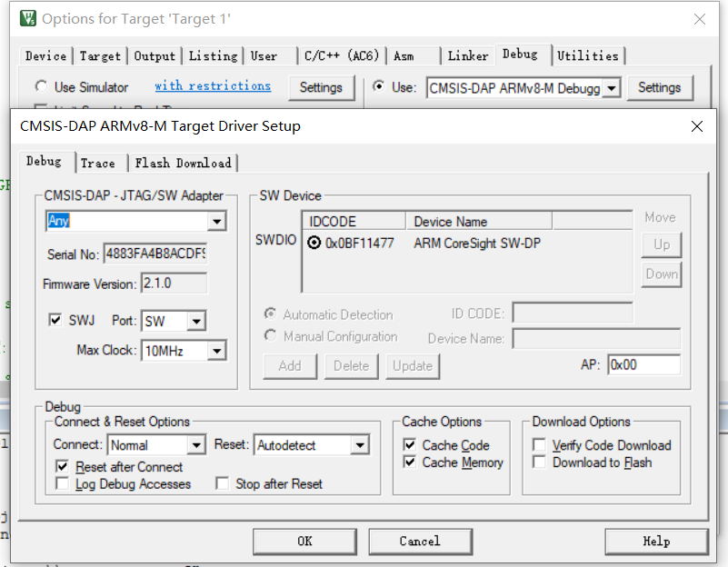Switch to the Linker tab
This screenshot has width=728, height=567.
(468, 56)
